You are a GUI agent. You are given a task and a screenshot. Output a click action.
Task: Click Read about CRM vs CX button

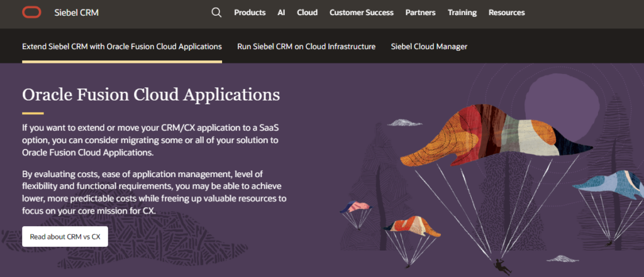(x=65, y=236)
